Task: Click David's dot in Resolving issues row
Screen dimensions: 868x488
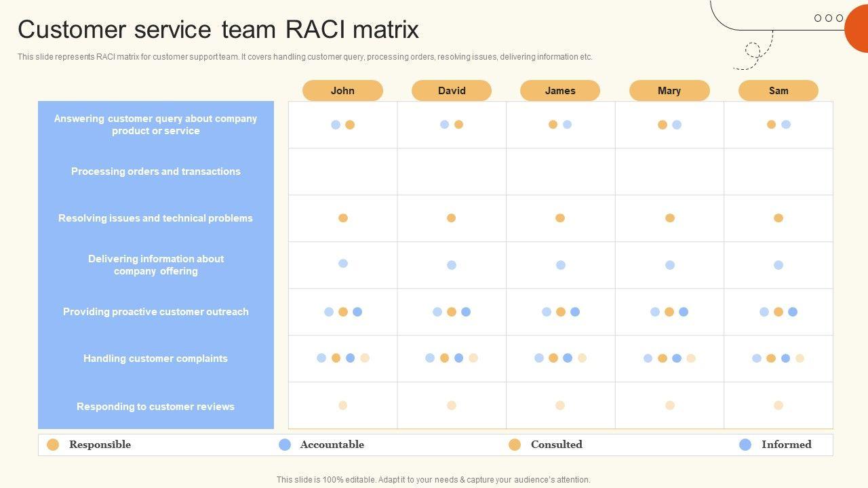Action: click(x=452, y=218)
